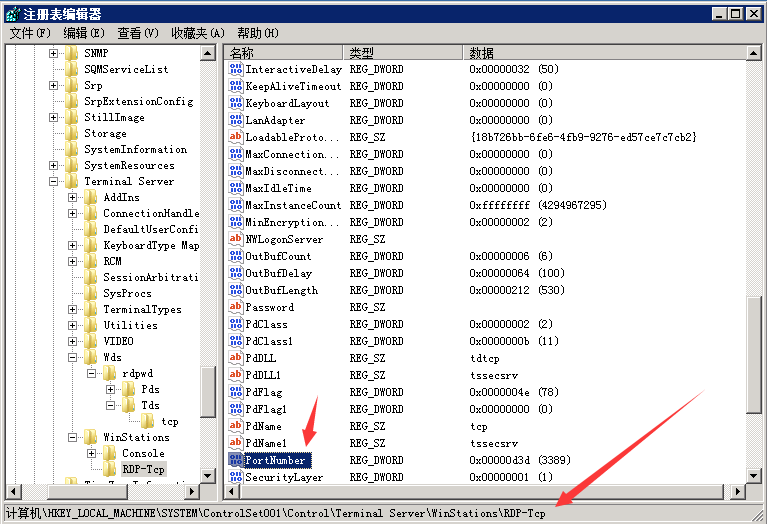Select the KeyboardType Map tree item
This screenshot has width=767, height=524.
(x=151, y=246)
